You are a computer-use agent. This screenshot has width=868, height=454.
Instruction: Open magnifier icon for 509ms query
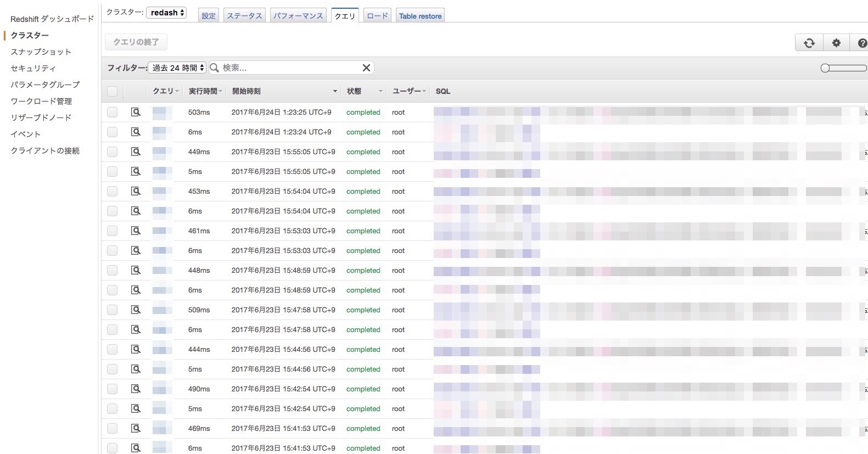pyautogui.click(x=136, y=310)
